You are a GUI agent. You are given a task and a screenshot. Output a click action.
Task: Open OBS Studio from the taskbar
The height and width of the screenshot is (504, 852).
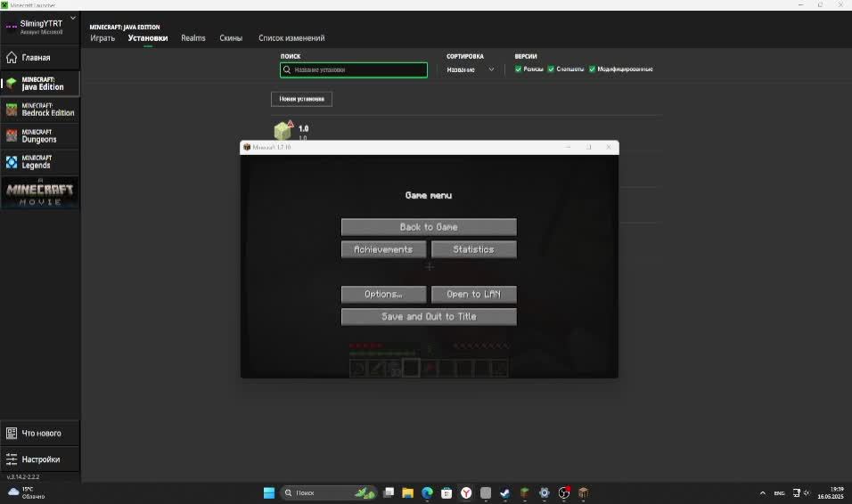tap(564, 492)
